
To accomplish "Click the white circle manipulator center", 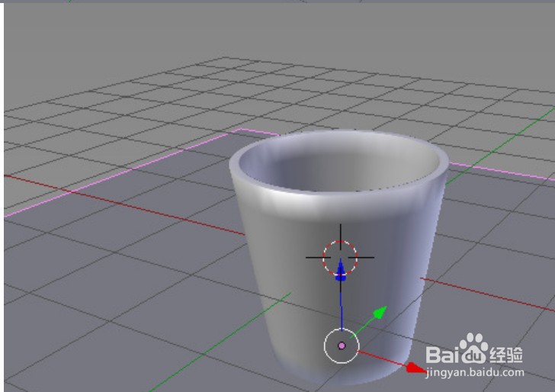I will pyautogui.click(x=342, y=346).
